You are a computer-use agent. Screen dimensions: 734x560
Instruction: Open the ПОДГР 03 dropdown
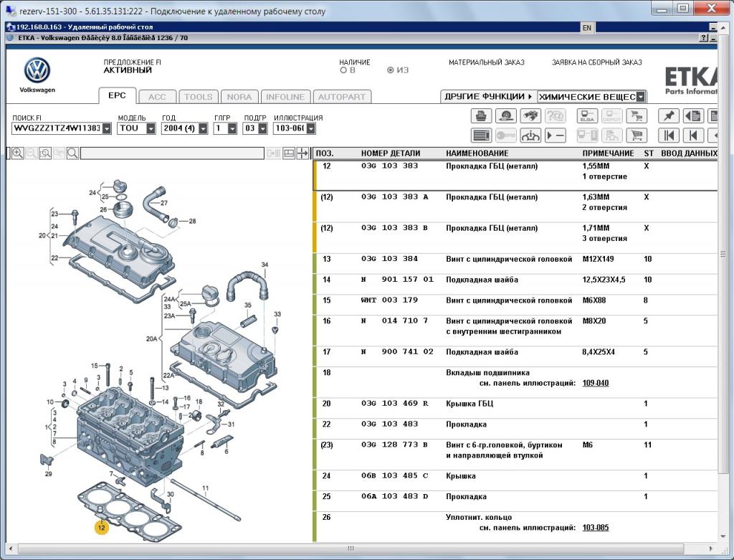262,128
